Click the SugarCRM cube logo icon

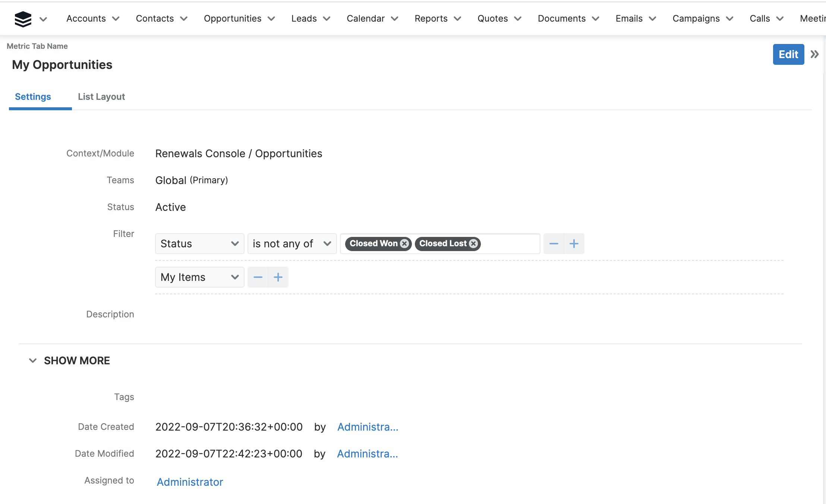23,19
